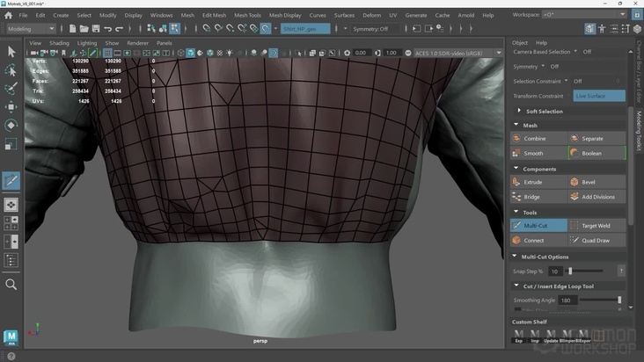Open the Outliner layout from the toolbox

11,260
